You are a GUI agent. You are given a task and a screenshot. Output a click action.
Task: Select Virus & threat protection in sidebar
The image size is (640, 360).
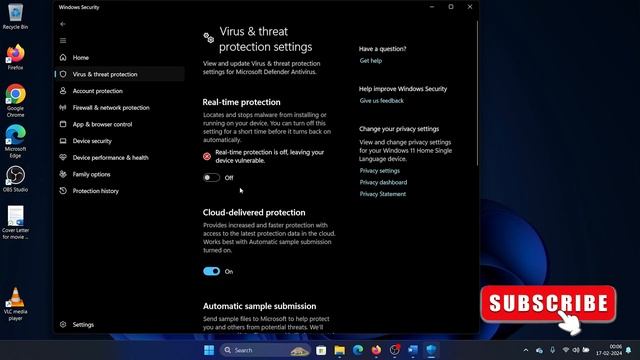point(119,74)
